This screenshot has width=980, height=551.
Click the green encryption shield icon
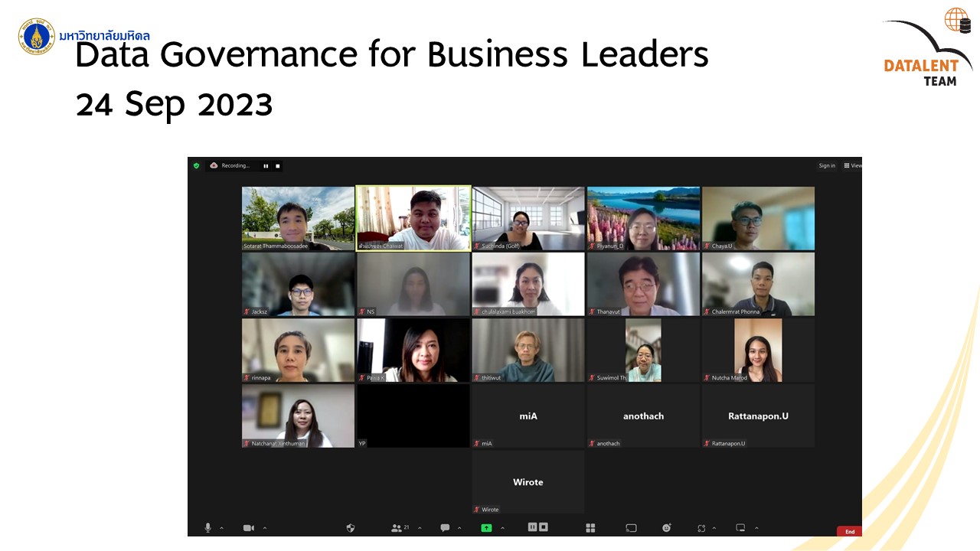(x=196, y=165)
